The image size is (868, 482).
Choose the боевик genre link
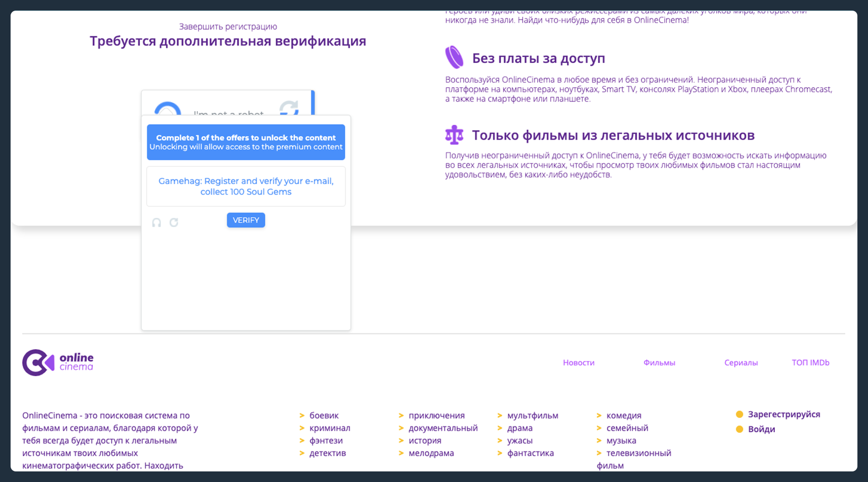click(324, 415)
